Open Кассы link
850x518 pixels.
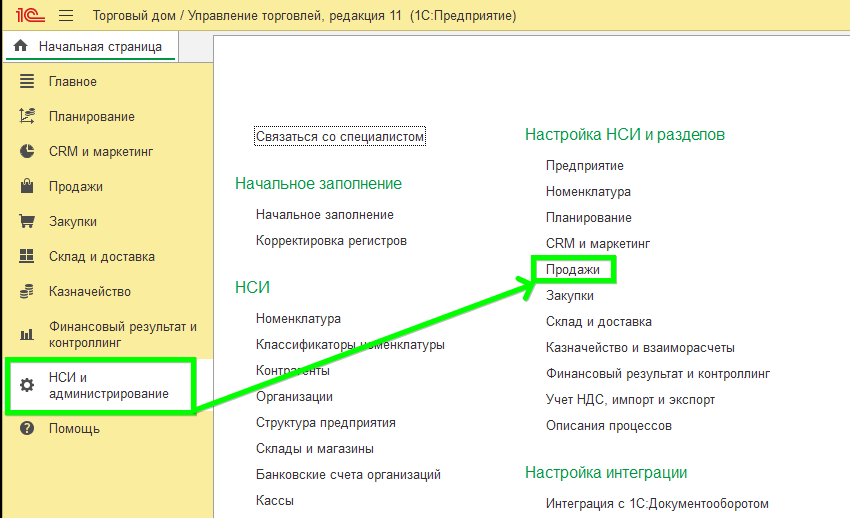[x=275, y=501]
